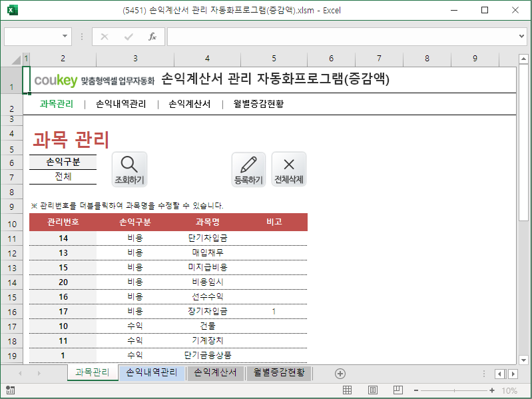
Task: Select the 단기금융상품 cell
Action: pyautogui.click(x=207, y=355)
